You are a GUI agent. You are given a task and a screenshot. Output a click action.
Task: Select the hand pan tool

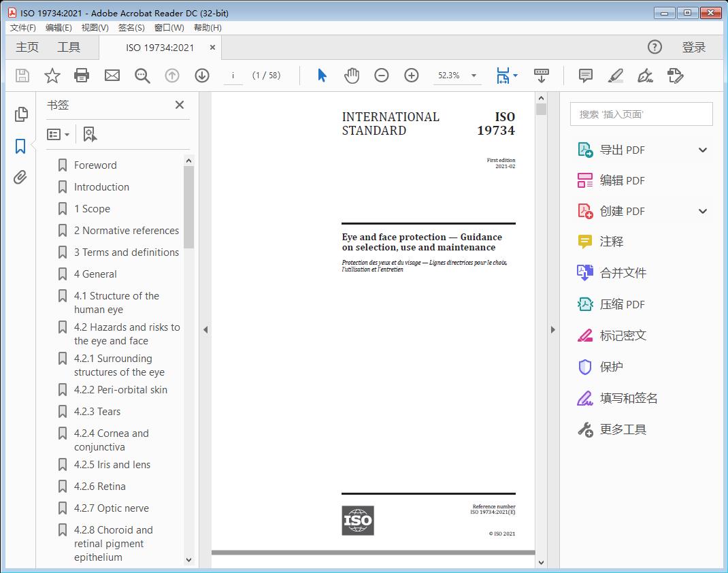coord(351,76)
